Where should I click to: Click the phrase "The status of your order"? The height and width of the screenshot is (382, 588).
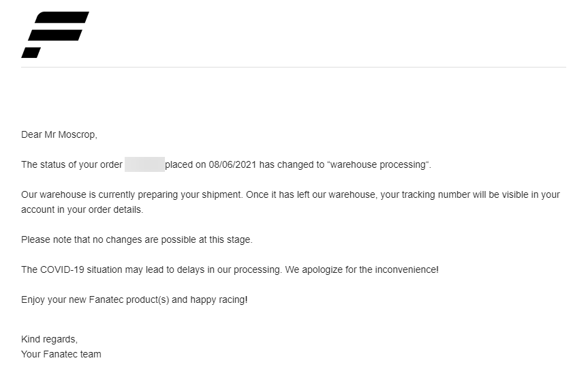tap(72, 164)
